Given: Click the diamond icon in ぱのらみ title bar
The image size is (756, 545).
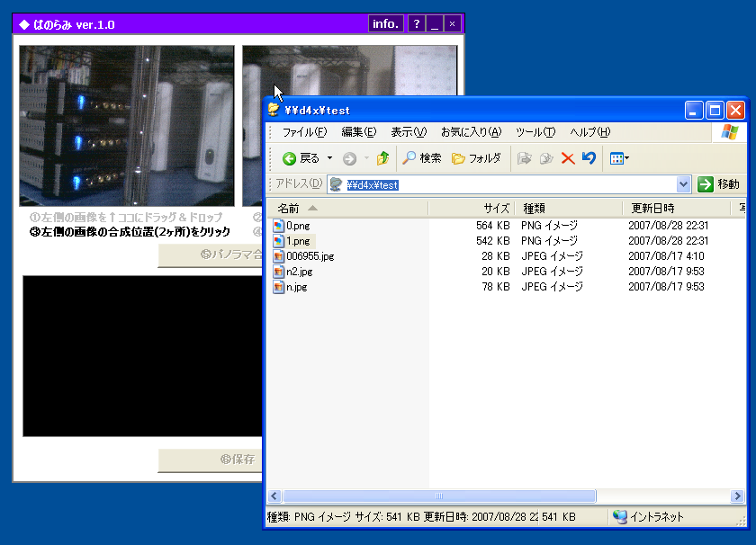Looking at the screenshot, I should pos(23,24).
